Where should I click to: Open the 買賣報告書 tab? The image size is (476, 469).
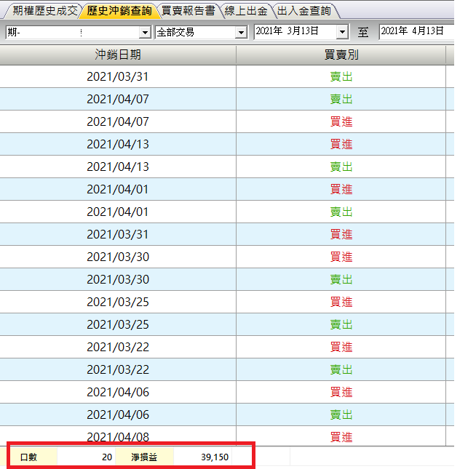coord(189,11)
